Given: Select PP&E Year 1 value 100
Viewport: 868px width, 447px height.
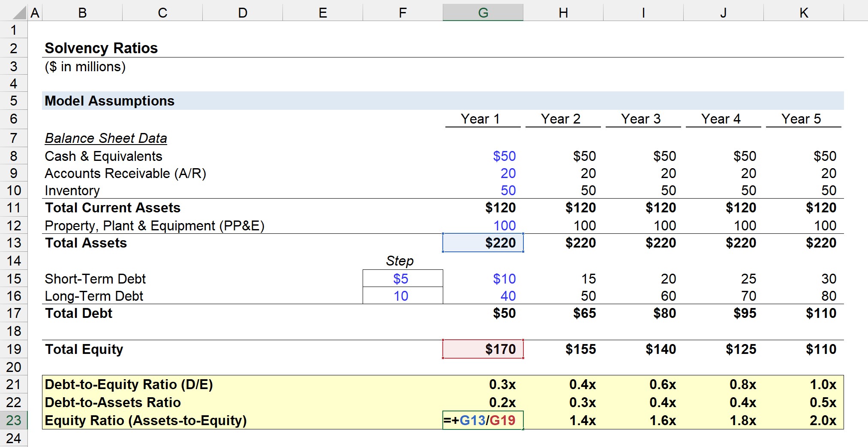Looking at the screenshot, I should [x=505, y=226].
